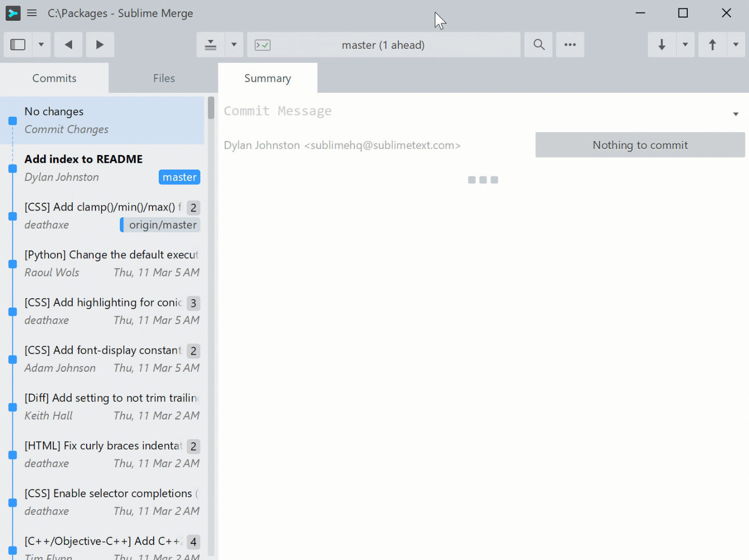
Task: Switch to the Files tab
Action: (x=164, y=78)
